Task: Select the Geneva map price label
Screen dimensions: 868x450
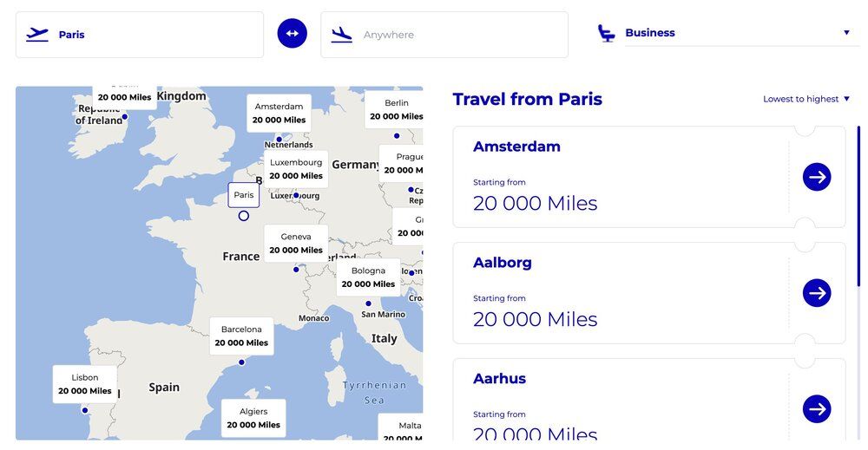Action: [296, 244]
